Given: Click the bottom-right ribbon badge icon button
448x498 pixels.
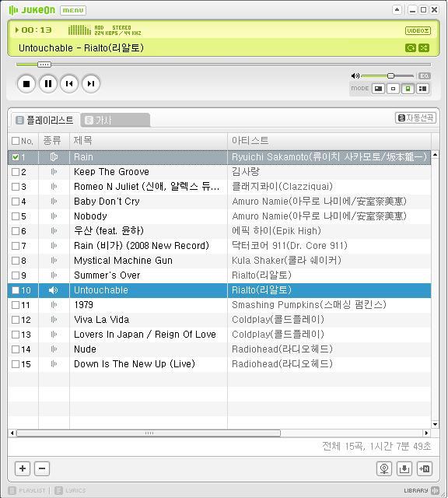Looking at the screenshot, I should pyautogui.click(x=384, y=468).
